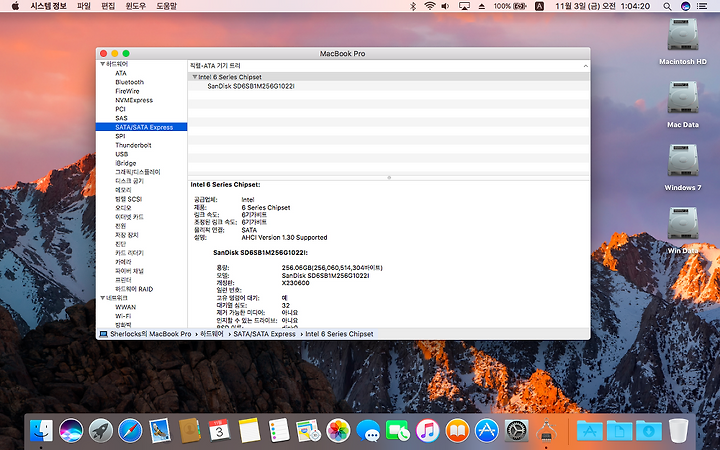Select 하드웨어 RAID in sidebar
Image resolution: width=720 pixels, height=450 pixels.
point(134,289)
